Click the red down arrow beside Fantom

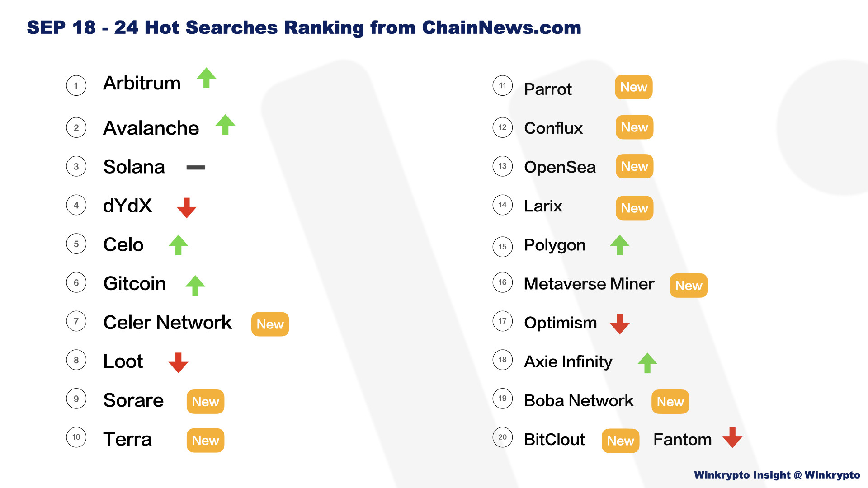tap(732, 437)
